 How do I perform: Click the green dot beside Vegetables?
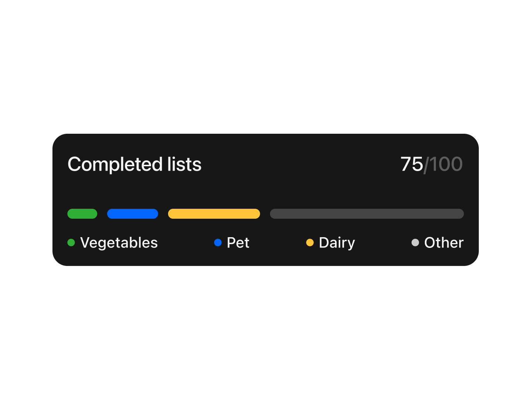pyautogui.click(x=71, y=243)
